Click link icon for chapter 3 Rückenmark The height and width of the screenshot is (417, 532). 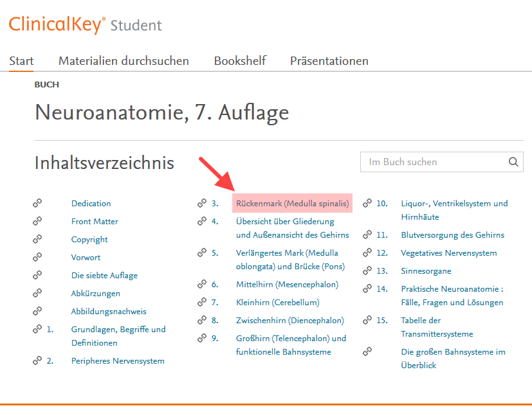pyautogui.click(x=202, y=204)
